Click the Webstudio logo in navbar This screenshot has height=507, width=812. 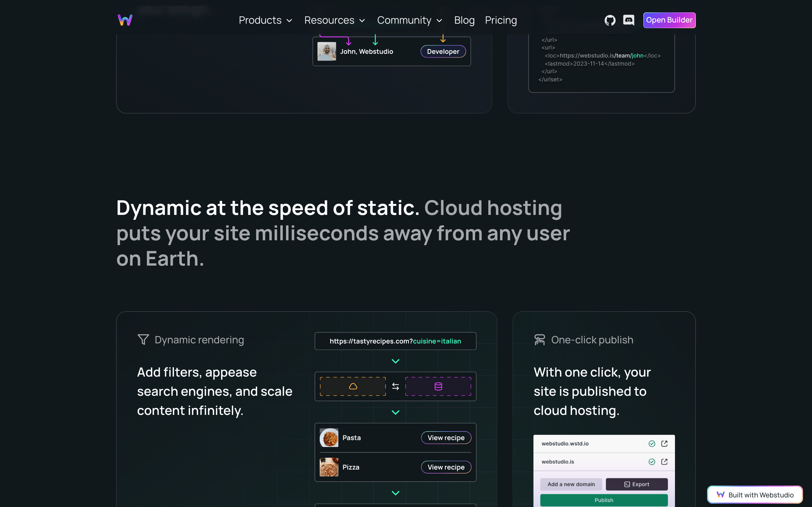pos(125,20)
